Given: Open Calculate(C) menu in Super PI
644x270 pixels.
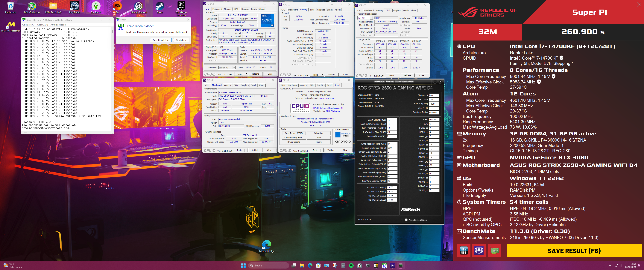Looking at the screenshot, I should (28, 25).
